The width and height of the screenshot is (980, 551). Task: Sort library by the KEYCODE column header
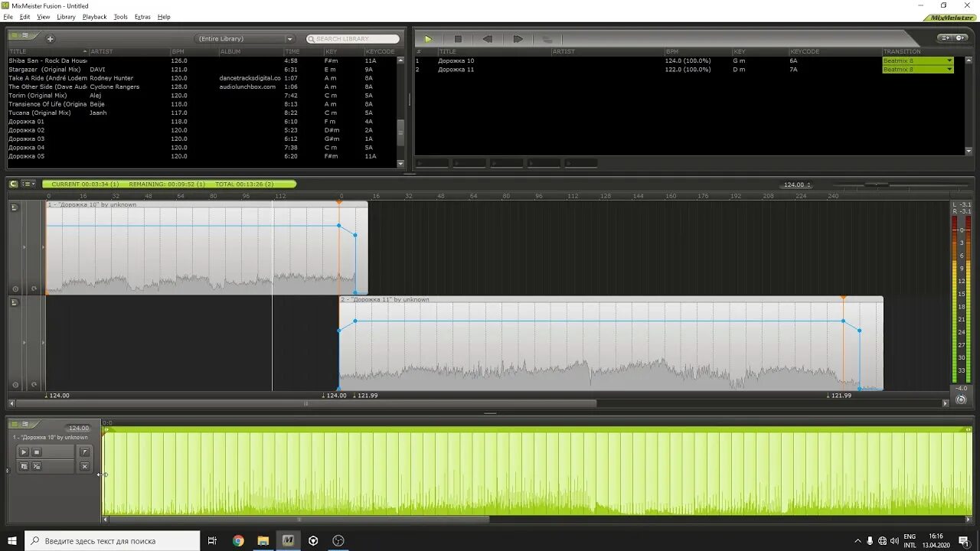point(380,51)
